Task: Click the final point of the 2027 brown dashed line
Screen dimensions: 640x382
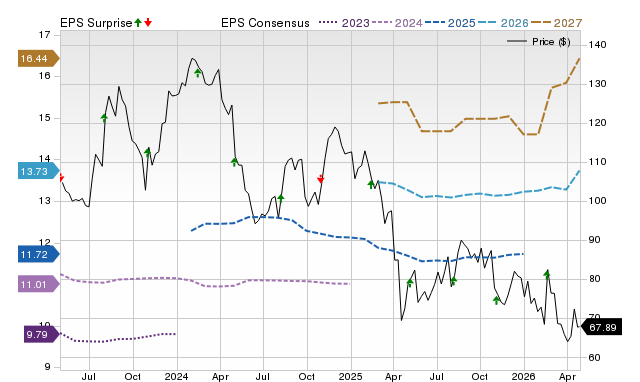Action: (580, 59)
